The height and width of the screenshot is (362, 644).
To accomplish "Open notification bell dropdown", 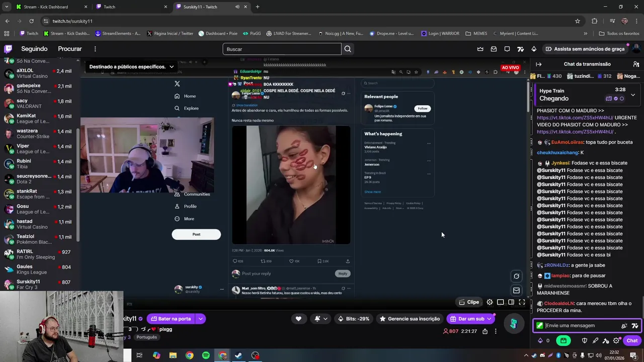I will click(321, 319).
